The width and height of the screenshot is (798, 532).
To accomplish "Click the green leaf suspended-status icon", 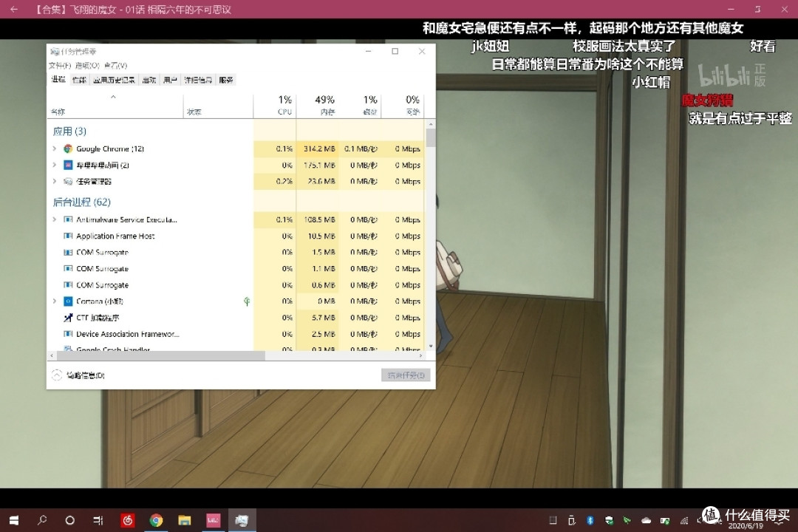I will click(247, 301).
